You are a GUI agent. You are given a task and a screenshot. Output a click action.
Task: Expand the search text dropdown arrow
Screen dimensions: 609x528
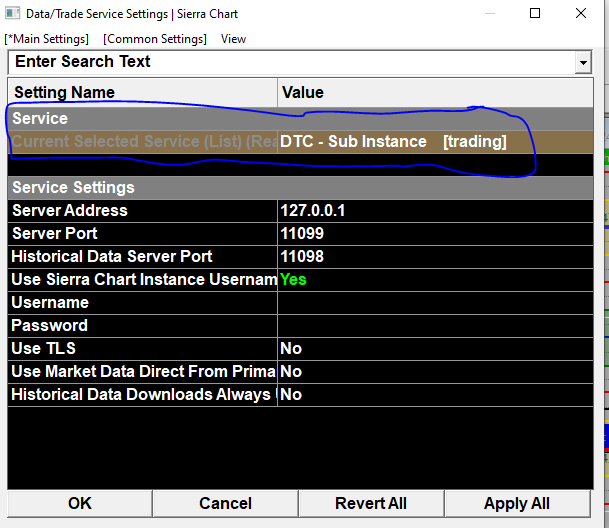coord(583,62)
